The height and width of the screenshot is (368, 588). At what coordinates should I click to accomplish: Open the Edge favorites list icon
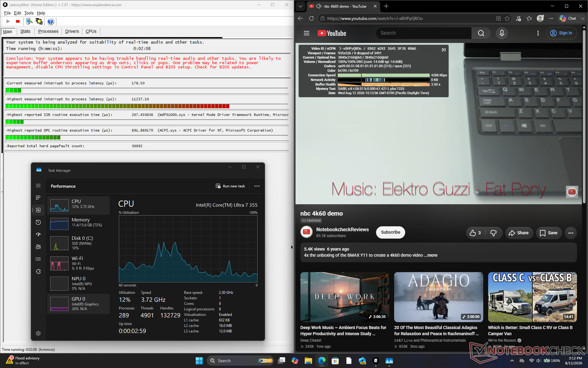[x=529, y=18]
